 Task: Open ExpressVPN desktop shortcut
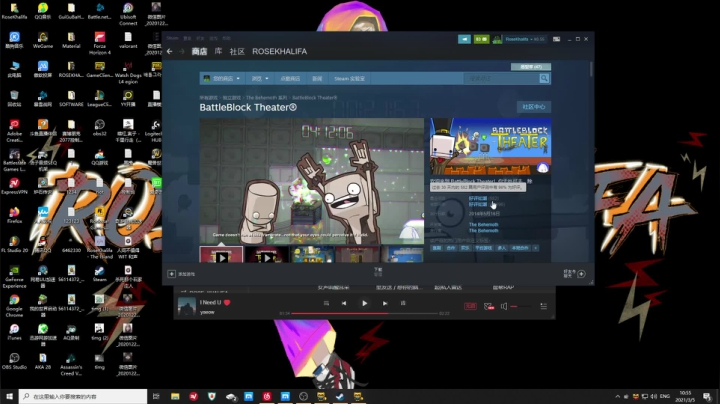coord(14,187)
